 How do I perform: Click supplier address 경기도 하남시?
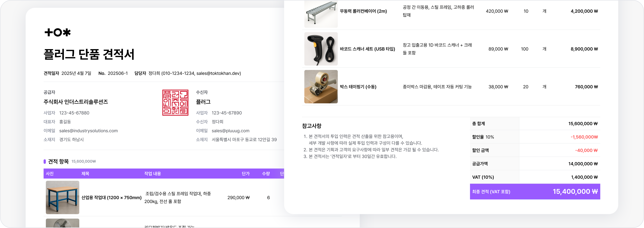point(71,140)
